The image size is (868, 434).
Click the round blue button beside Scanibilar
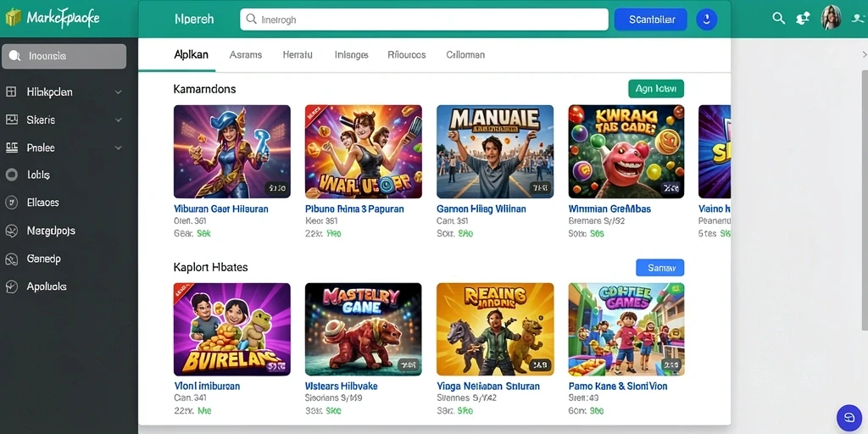pos(706,19)
